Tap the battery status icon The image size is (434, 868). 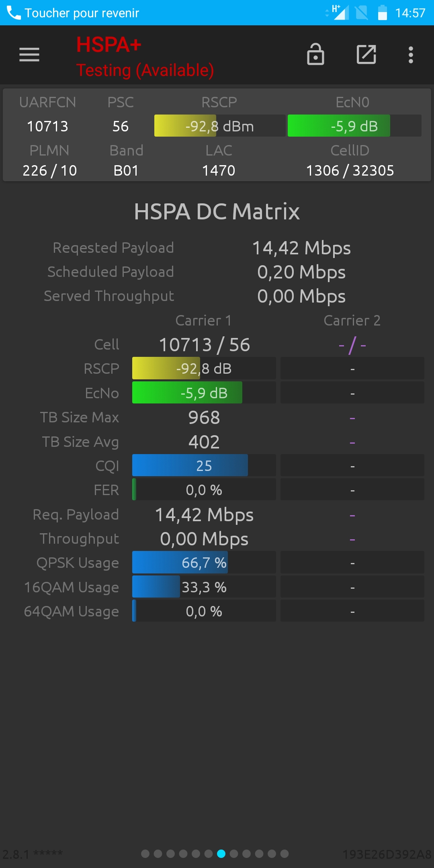pos(383,12)
